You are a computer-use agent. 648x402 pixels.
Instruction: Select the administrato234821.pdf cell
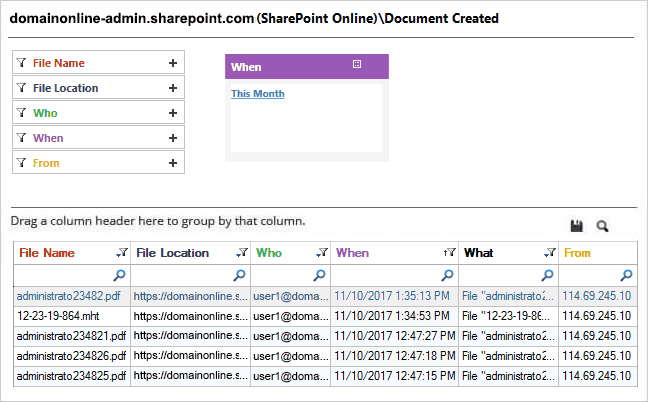[x=72, y=336]
